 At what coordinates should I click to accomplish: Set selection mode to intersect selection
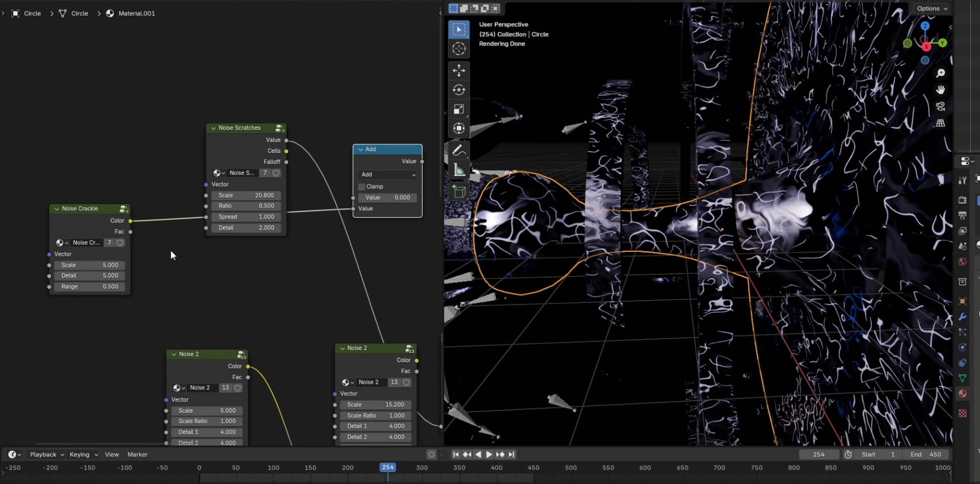click(495, 9)
